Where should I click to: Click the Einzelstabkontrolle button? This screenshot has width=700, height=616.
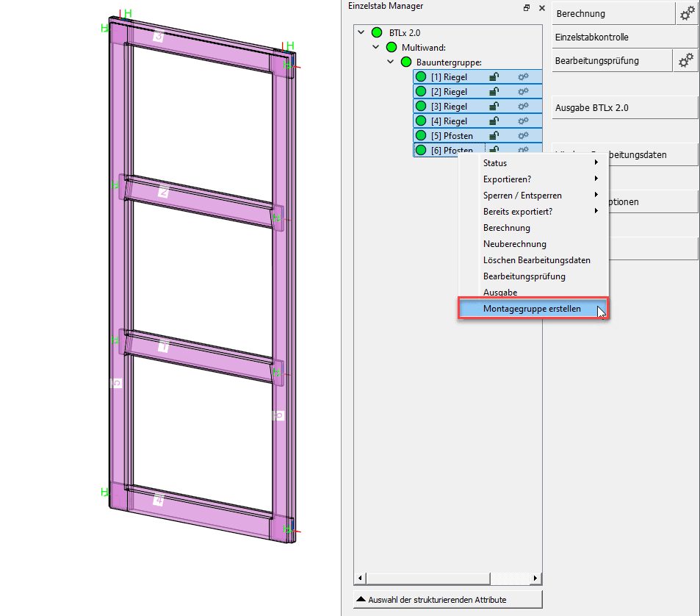click(625, 37)
